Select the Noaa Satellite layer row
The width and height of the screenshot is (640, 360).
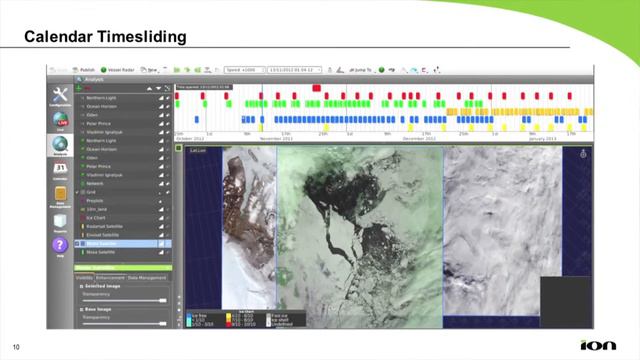123,252
